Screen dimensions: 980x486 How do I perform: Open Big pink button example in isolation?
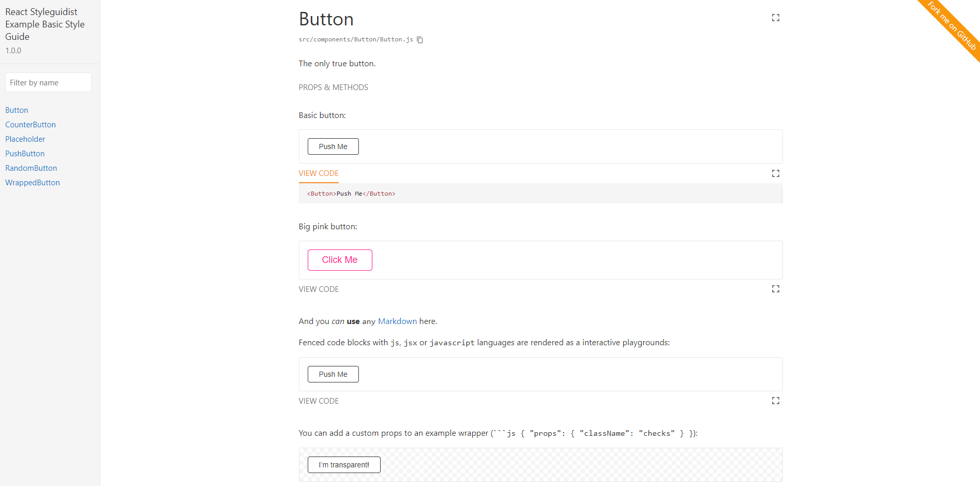tap(775, 289)
